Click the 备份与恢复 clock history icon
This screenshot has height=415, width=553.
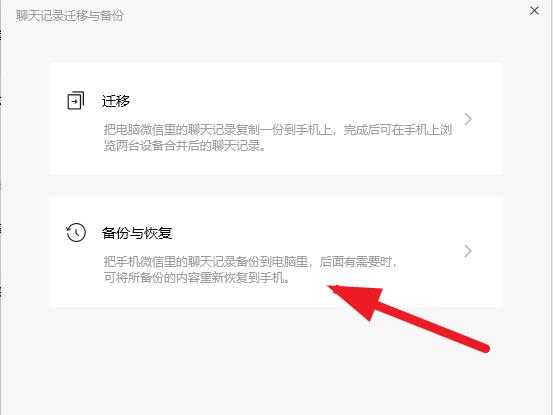pos(76,233)
